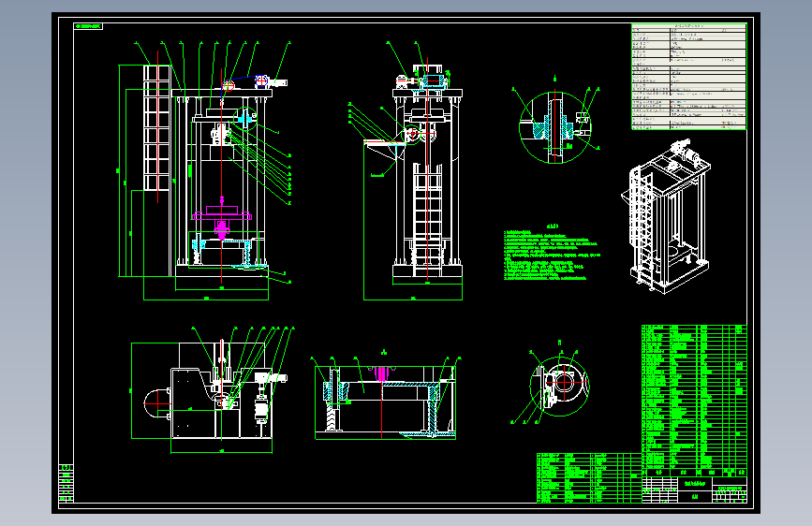This screenshot has width=812, height=526.
Task: Select the tall green parts list table
Action: pyautogui.click(x=694, y=401)
